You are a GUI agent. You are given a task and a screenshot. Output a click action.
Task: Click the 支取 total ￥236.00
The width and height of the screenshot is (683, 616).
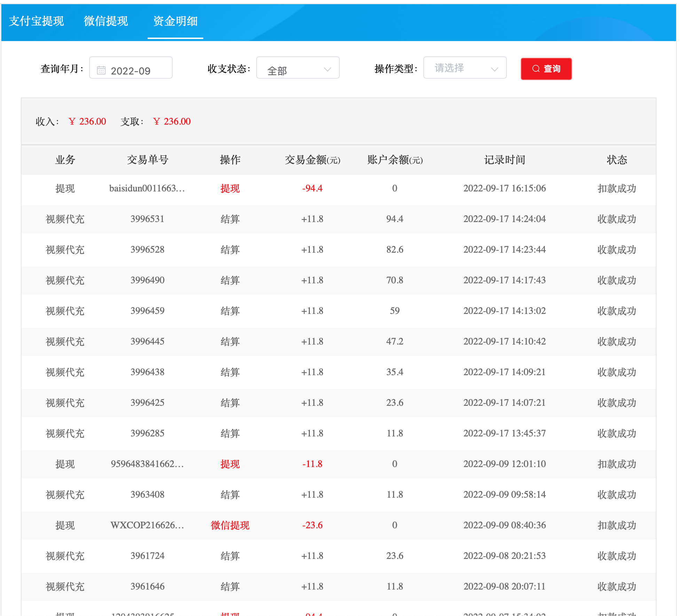172,121
